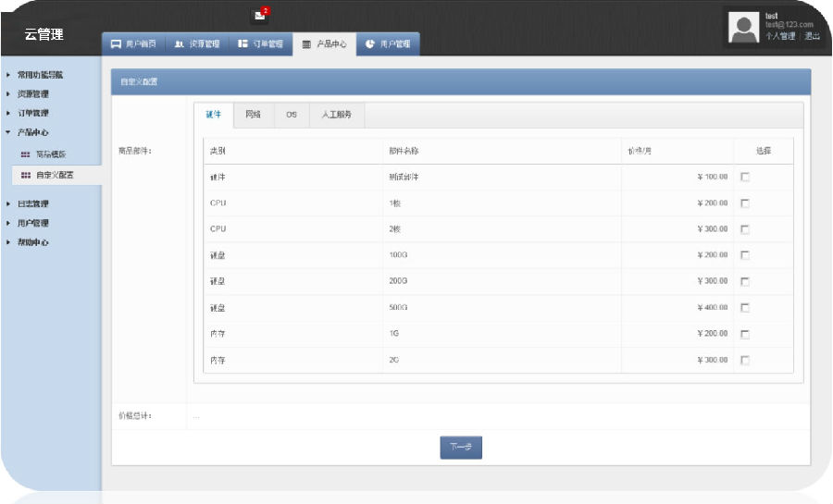833x504 pixels.
Task: Collapse the 产品中心 sidebar section
Action: click(x=32, y=132)
